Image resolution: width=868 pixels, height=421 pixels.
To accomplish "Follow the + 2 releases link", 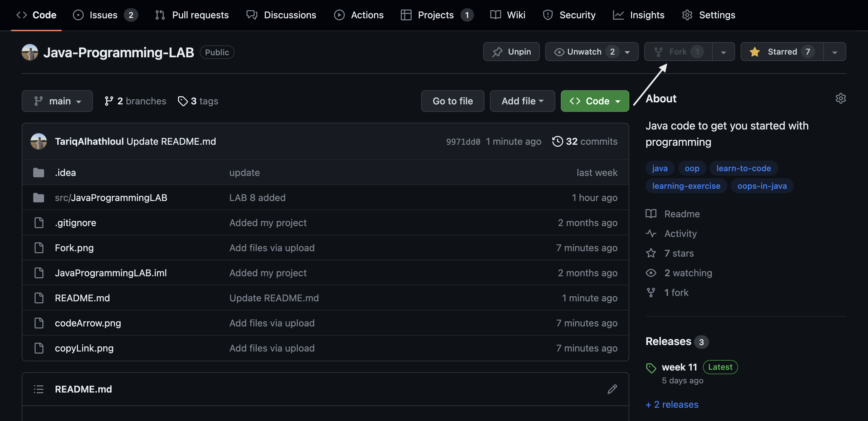I will point(672,404).
